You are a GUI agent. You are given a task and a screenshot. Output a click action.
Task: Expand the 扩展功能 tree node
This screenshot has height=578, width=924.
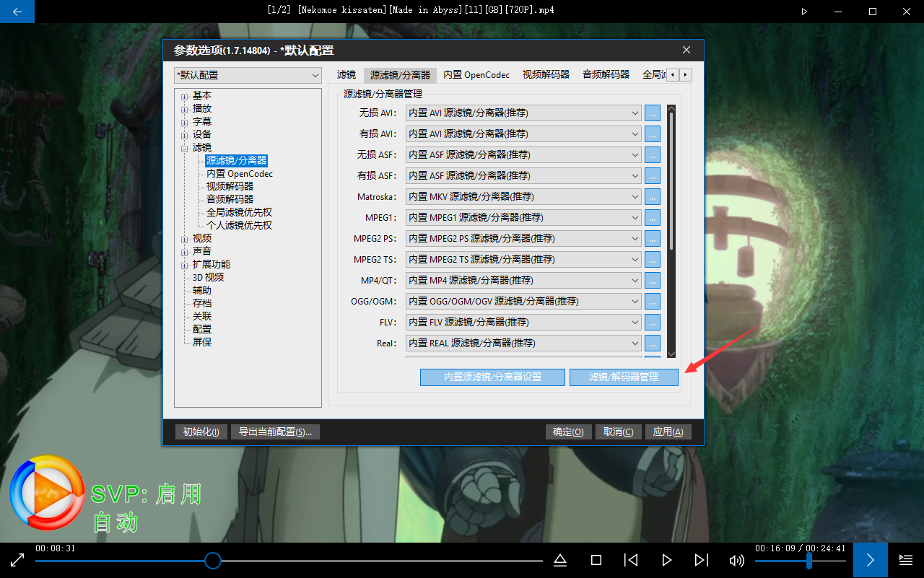click(x=185, y=265)
